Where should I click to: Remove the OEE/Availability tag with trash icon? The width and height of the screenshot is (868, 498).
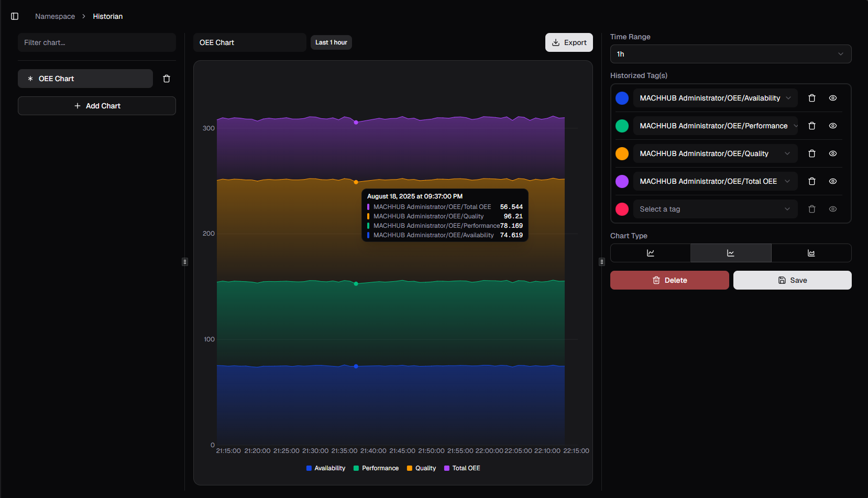[812, 98]
